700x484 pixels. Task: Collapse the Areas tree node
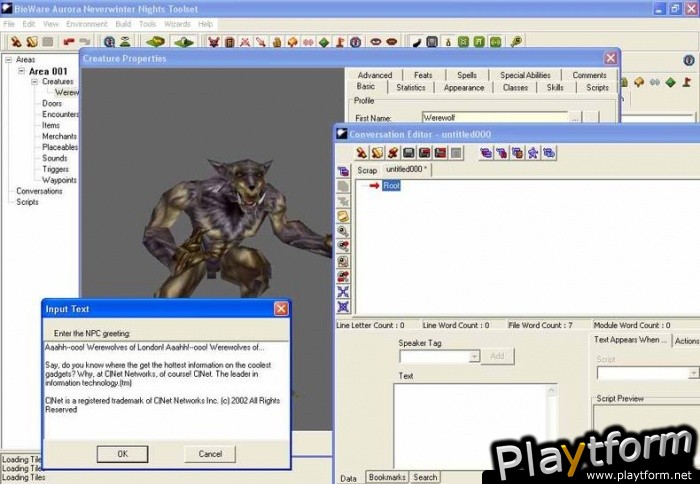(x=8, y=59)
